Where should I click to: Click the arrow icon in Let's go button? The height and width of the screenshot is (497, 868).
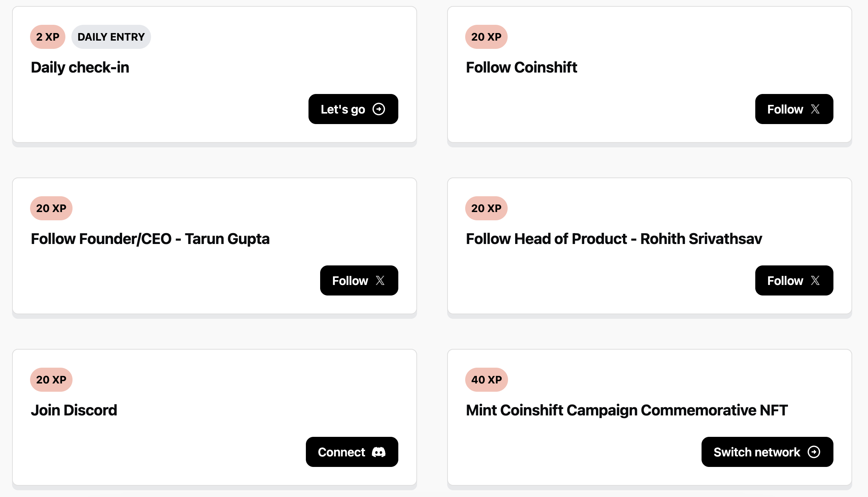(x=379, y=109)
